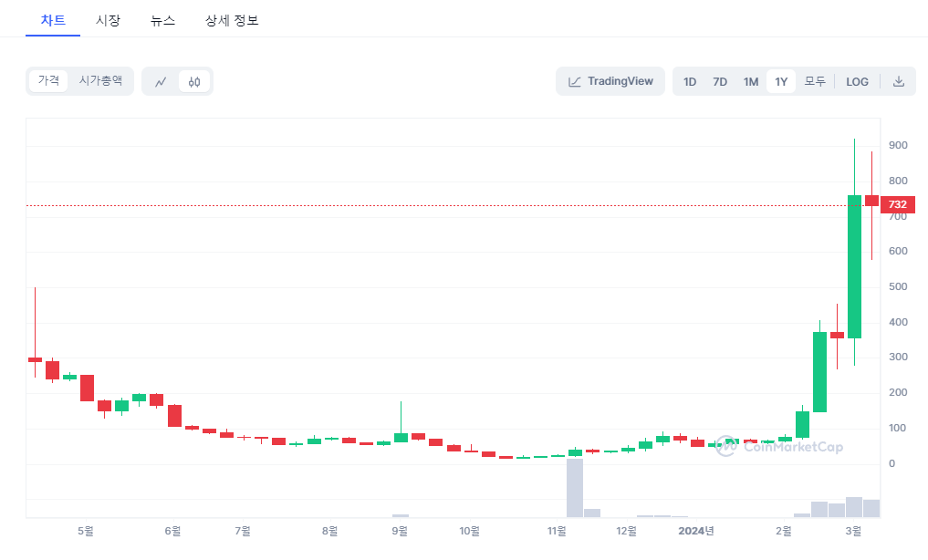Click the 3월 date axis label
This screenshot has height=560, width=928.
(853, 531)
